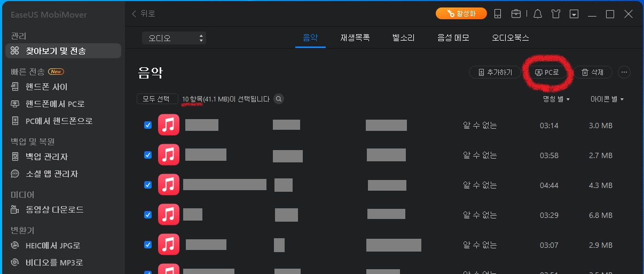Click music icon of the 4.3 MB song
The width and height of the screenshot is (644, 274).
169,185
